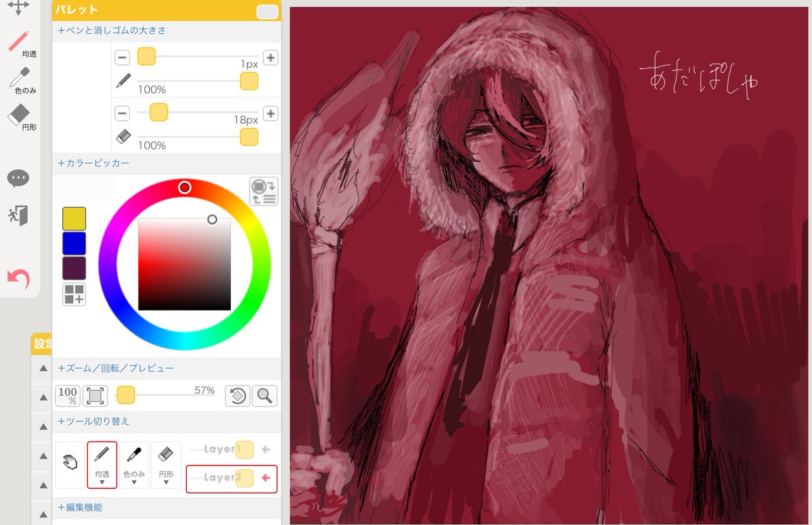Image resolution: width=812 pixels, height=525 pixels.
Task: Open 均透 pen dropdown in tool switcher
Action: coord(102,482)
